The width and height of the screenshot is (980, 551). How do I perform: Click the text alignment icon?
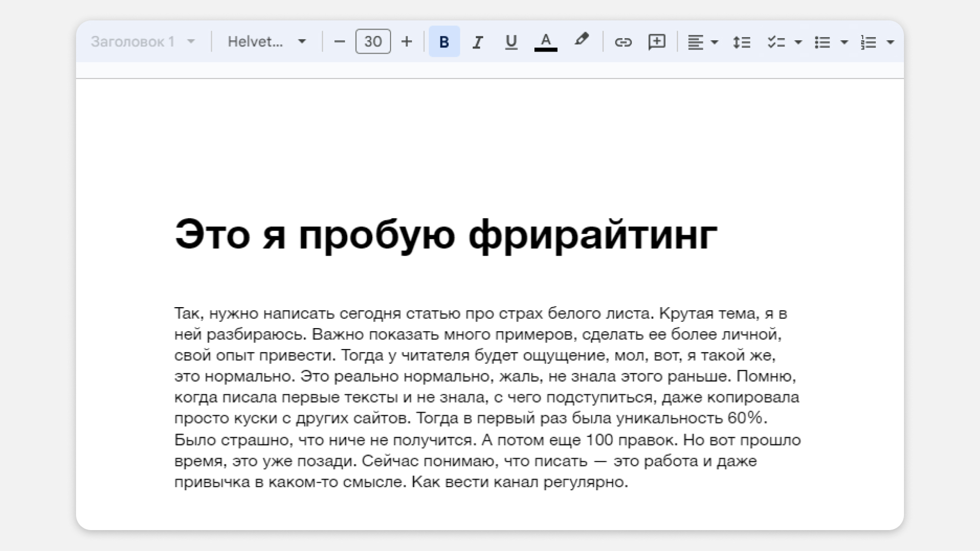(695, 42)
